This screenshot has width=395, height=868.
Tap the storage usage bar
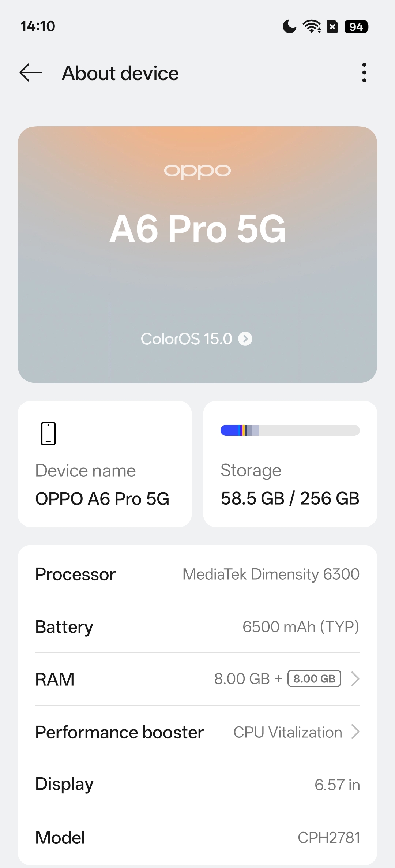tap(290, 430)
